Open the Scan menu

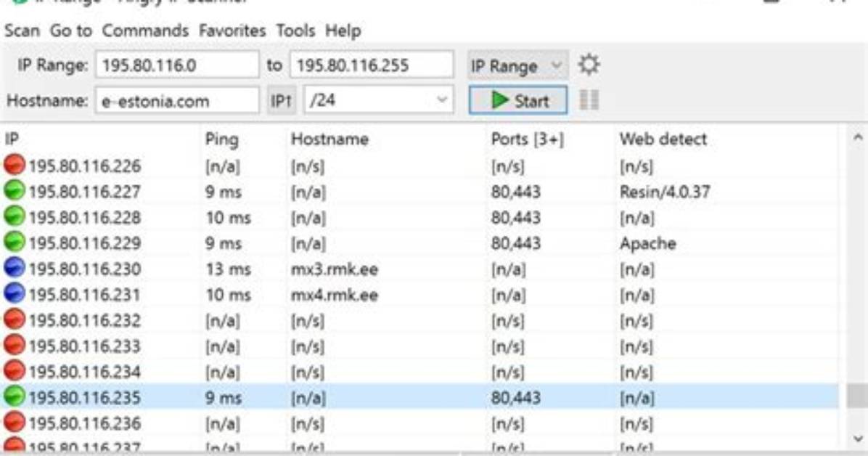[22, 30]
